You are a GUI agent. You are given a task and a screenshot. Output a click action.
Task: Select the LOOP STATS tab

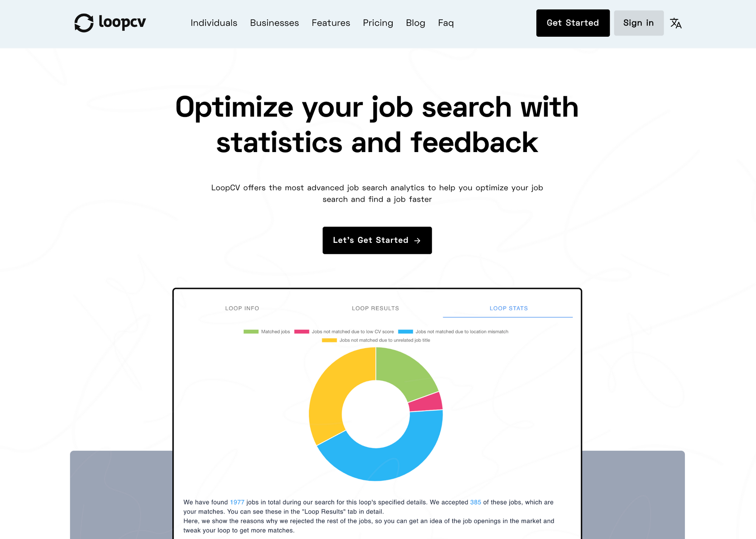[509, 308]
